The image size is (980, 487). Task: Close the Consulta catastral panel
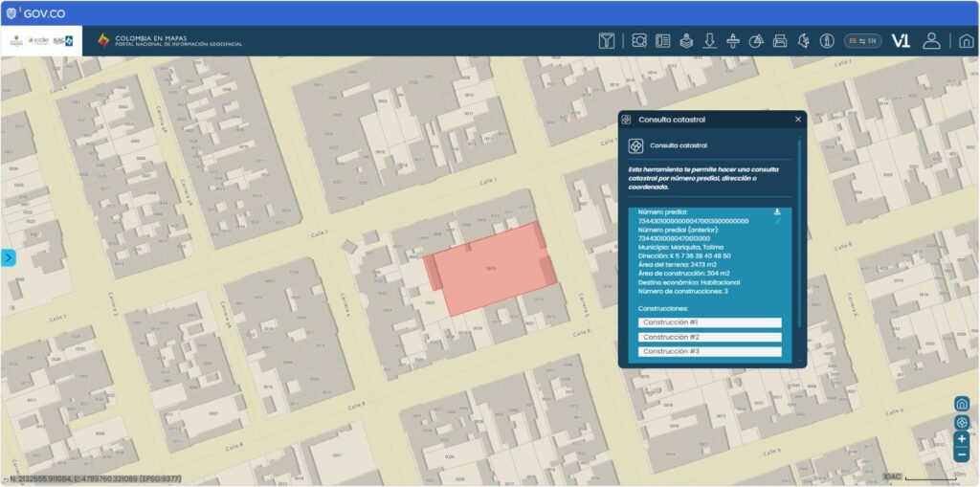pos(798,120)
